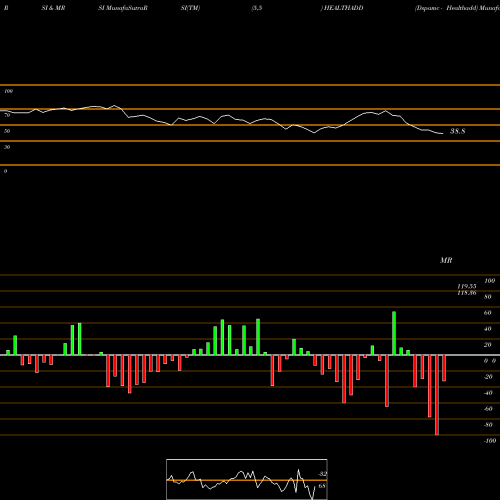Click the RSI axis label "30"
Viewport: 500px width, 500px height.
[7, 147]
